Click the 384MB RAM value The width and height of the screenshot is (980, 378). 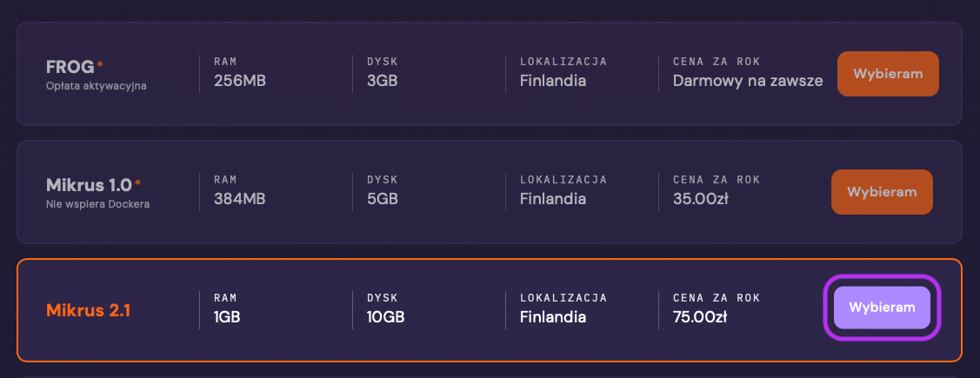coord(240,199)
